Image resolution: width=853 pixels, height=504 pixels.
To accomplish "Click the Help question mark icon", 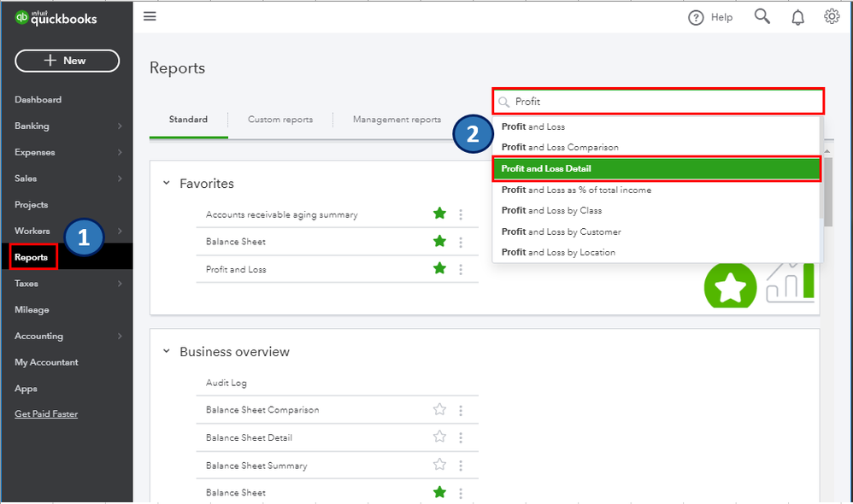I will [696, 17].
